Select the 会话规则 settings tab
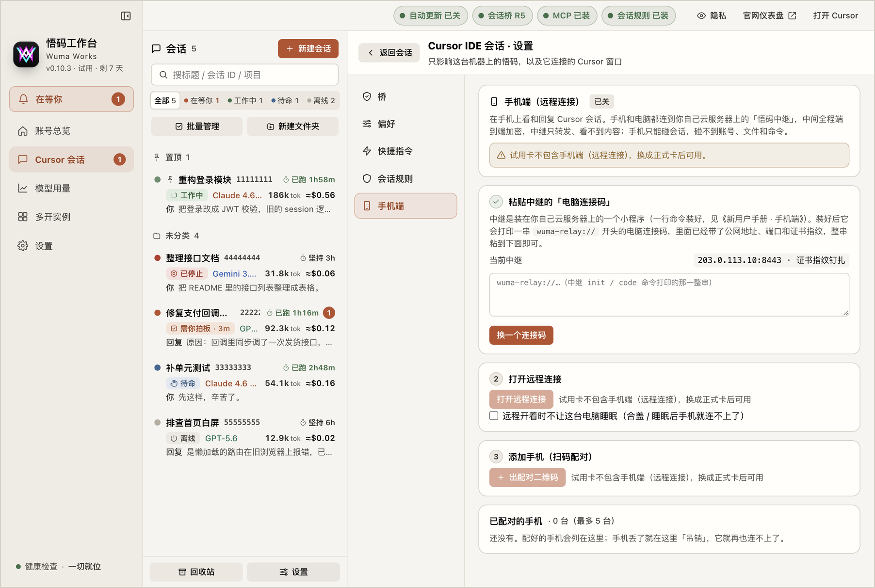The width and height of the screenshot is (875, 588). 405,178
